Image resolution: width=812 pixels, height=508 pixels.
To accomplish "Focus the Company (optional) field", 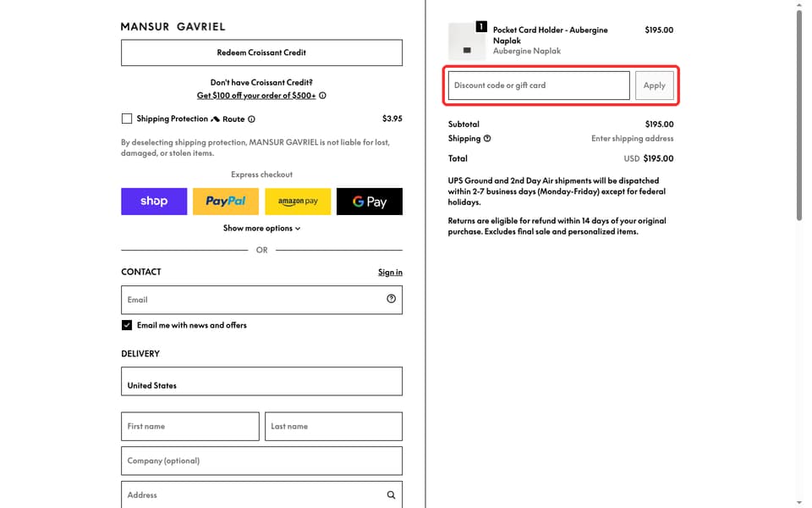I will pos(261,461).
